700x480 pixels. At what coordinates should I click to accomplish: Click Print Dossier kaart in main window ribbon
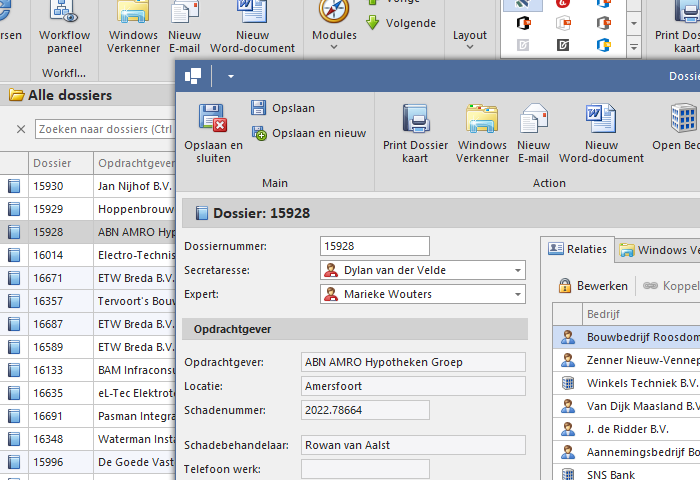(677, 28)
